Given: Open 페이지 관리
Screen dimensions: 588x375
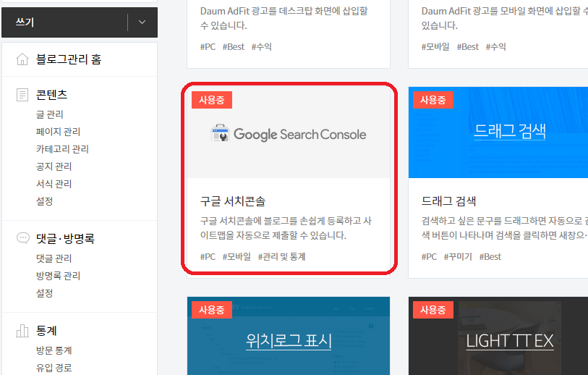Looking at the screenshot, I should [58, 131].
